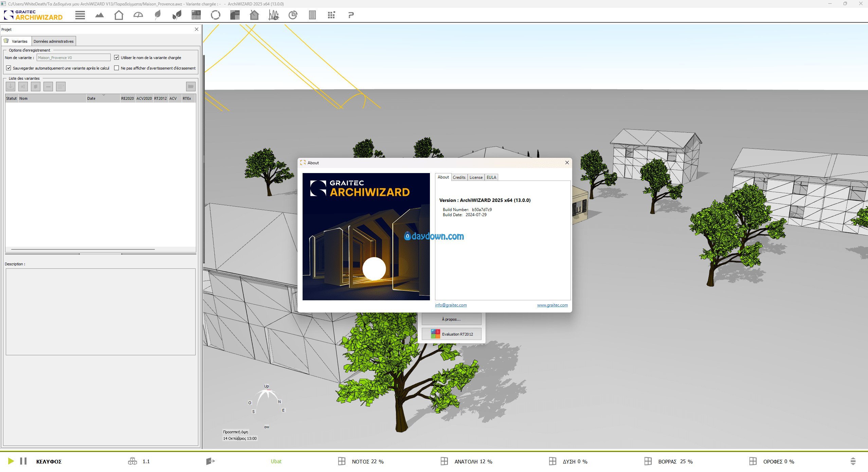Click inside the Description text area
868x472 pixels.
[x=101, y=312]
